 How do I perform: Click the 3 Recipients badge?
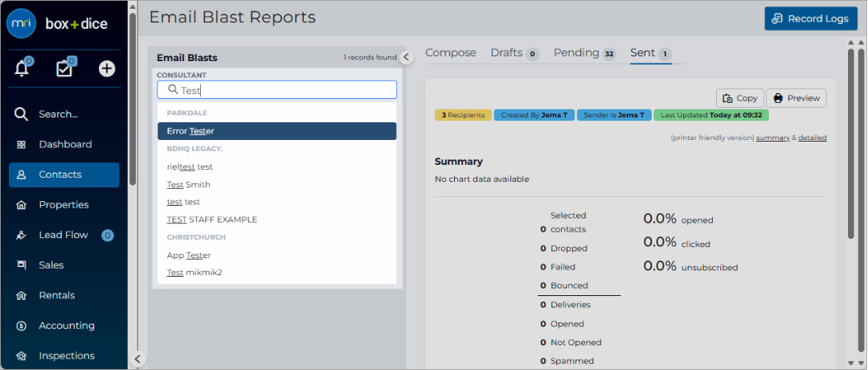coord(464,115)
